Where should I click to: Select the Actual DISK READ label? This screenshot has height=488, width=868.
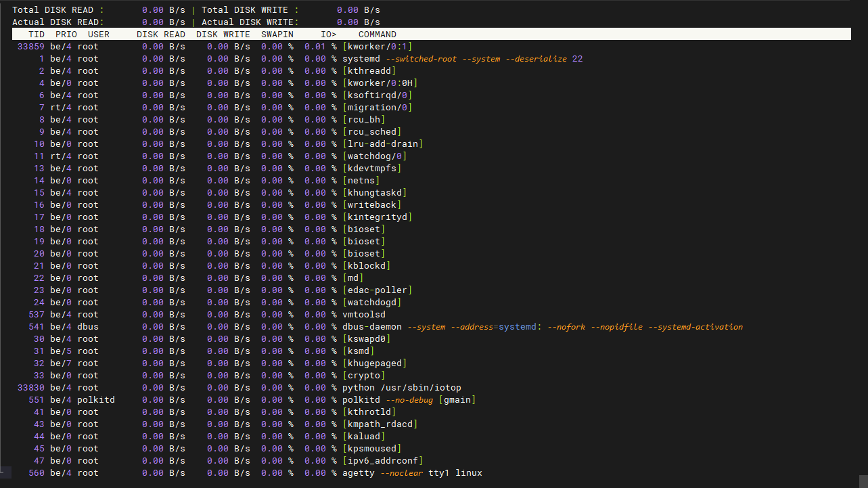click(58, 22)
